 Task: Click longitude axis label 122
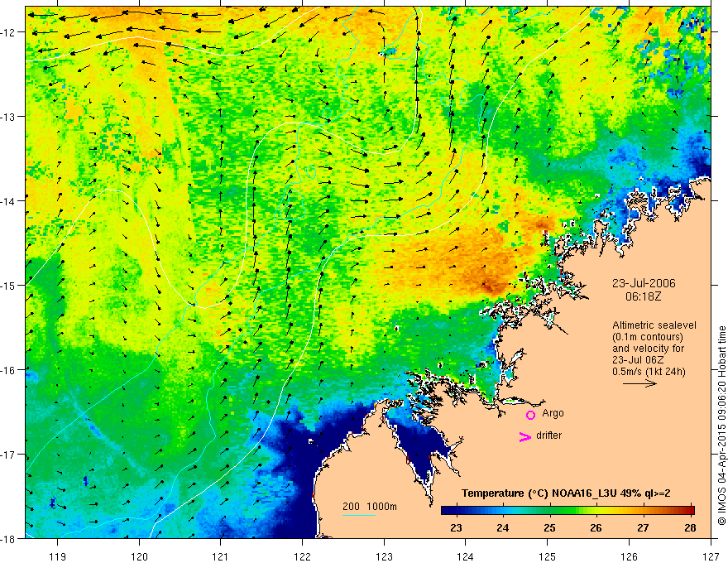pos(302,556)
